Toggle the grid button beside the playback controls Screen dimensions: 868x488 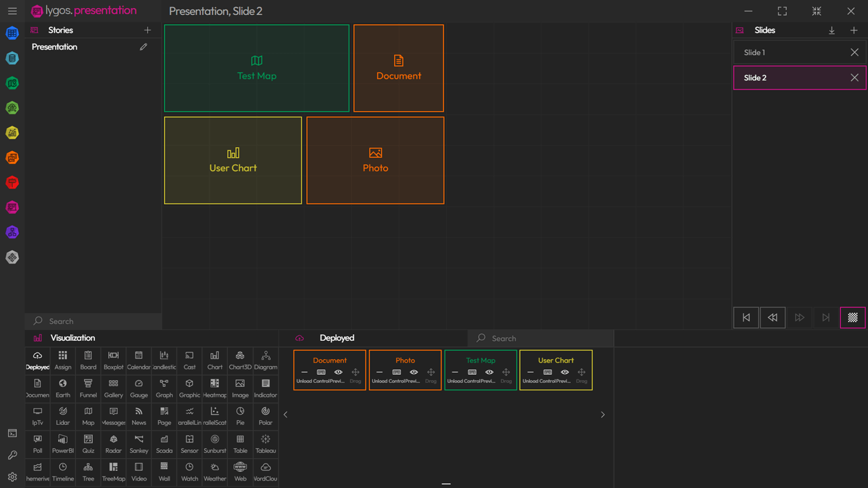coord(852,317)
